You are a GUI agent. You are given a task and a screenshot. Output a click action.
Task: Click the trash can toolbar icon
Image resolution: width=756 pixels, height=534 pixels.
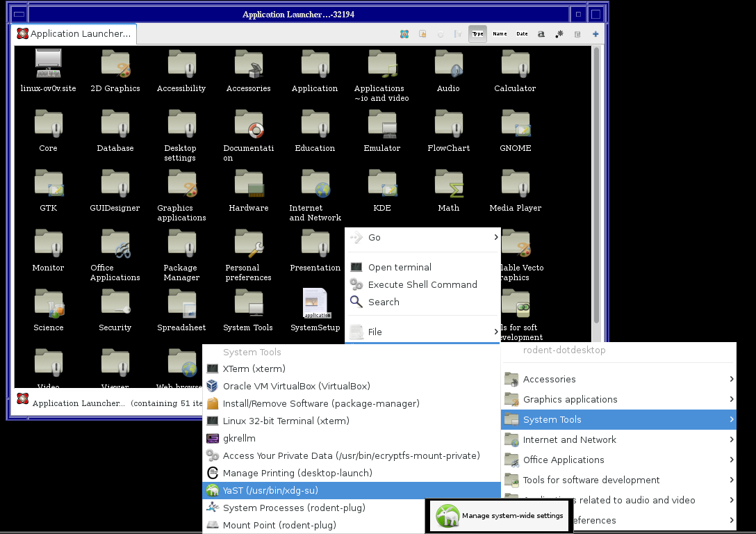click(x=577, y=34)
